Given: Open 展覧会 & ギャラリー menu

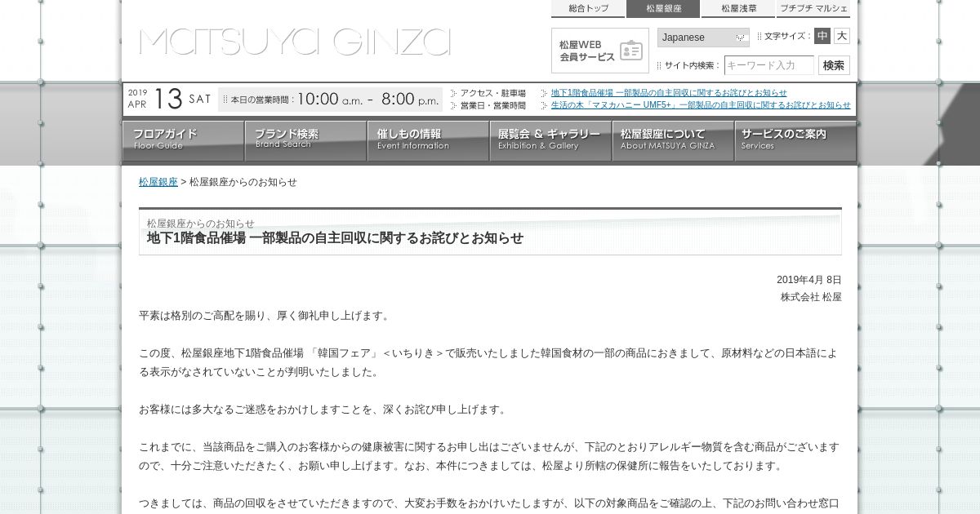Looking at the screenshot, I should (x=551, y=141).
